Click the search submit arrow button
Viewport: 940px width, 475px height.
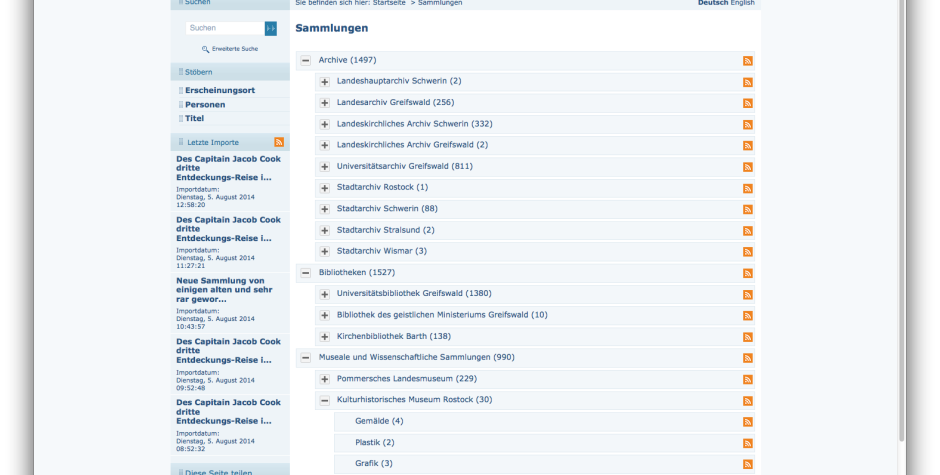(x=271, y=28)
